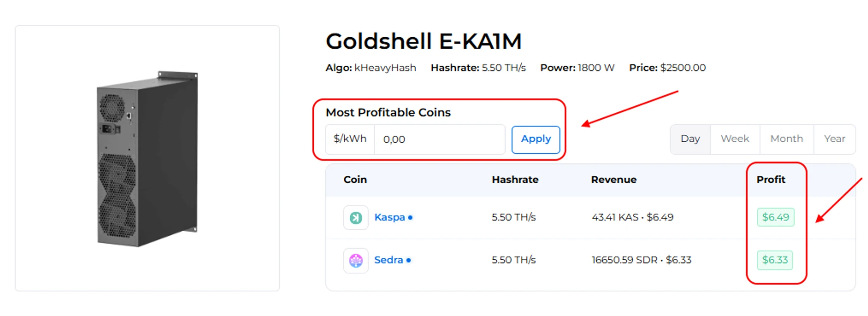This screenshot has width=868, height=316.
Task: Switch to the Year period tab
Action: (x=834, y=139)
